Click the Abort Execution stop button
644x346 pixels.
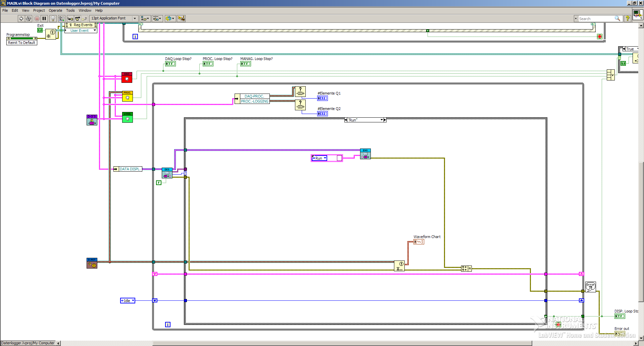(37, 18)
